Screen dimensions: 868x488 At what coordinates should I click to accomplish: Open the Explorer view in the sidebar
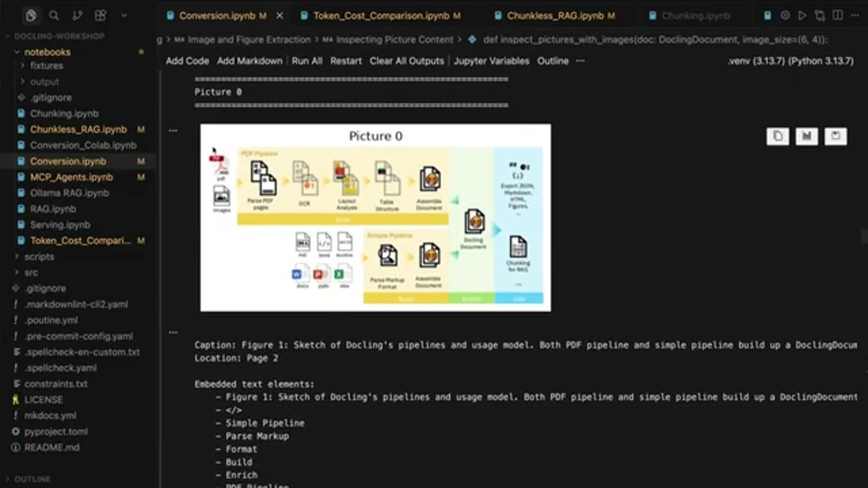pyautogui.click(x=31, y=16)
